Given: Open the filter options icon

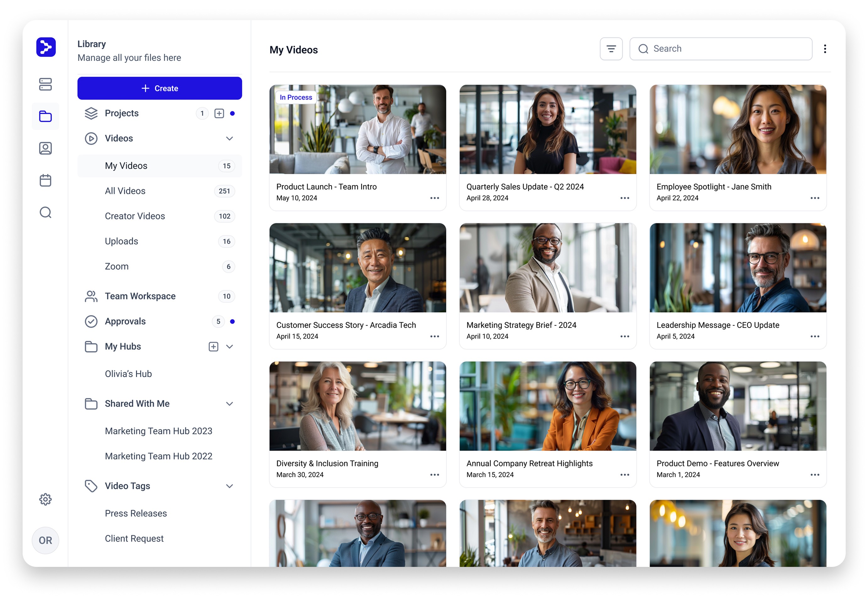Looking at the screenshot, I should coord(611,49).
